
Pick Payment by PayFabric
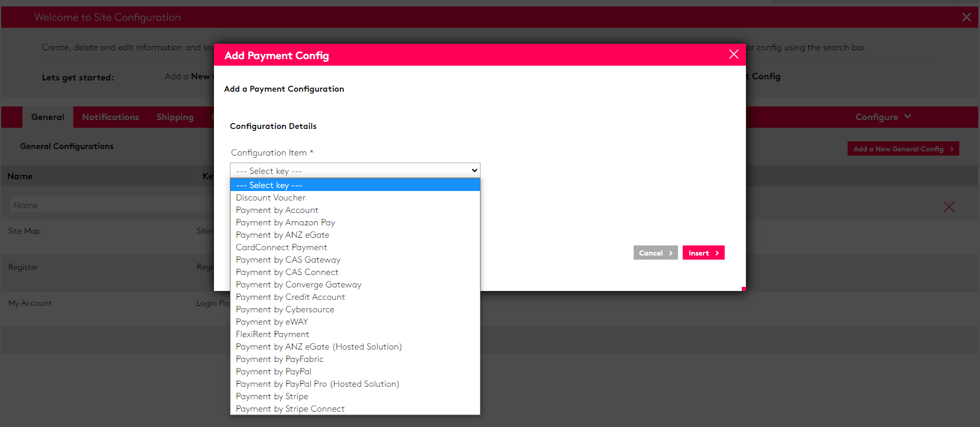click(355, 359)
